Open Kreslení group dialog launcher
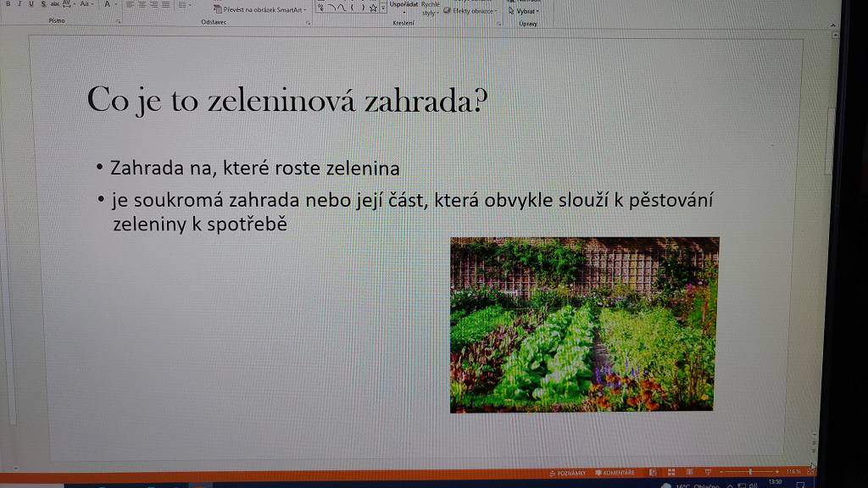Screen dimensions: 868x488 pyautogui.click(x=498, y=24)
